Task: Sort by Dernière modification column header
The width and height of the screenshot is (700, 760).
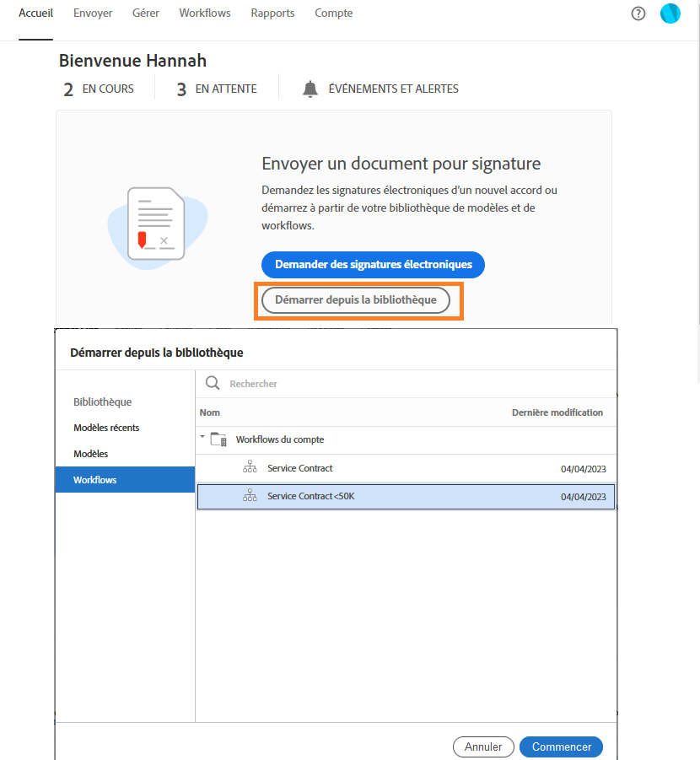Action: coord(557,412)
